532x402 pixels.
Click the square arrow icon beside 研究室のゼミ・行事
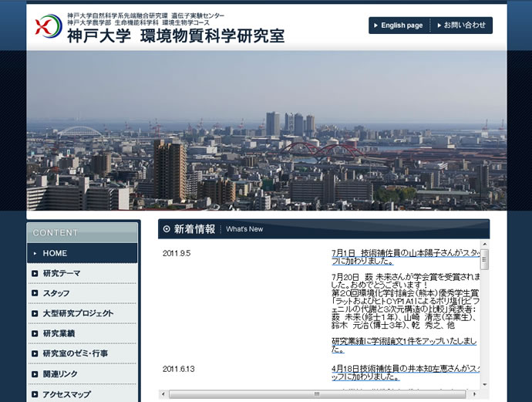point(35,353)
